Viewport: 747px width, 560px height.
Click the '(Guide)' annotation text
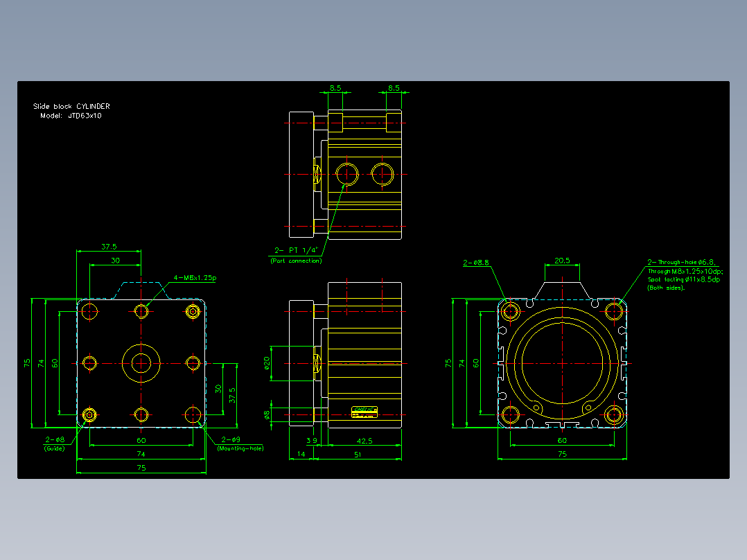pyautogui.click(x=54, y=448)
